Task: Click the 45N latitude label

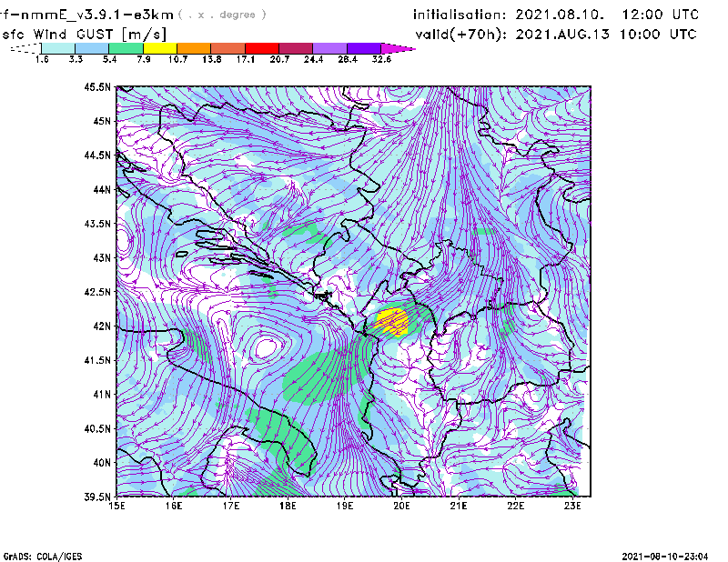Action: coord(102,121)
